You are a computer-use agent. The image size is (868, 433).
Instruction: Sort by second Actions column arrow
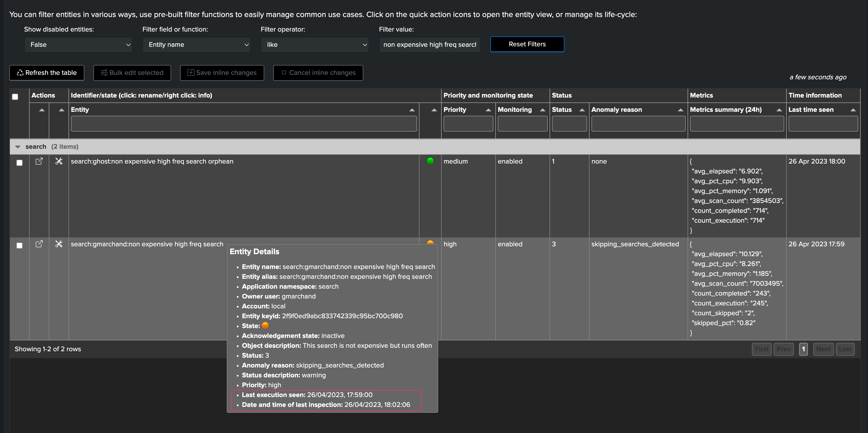[61, 110]
